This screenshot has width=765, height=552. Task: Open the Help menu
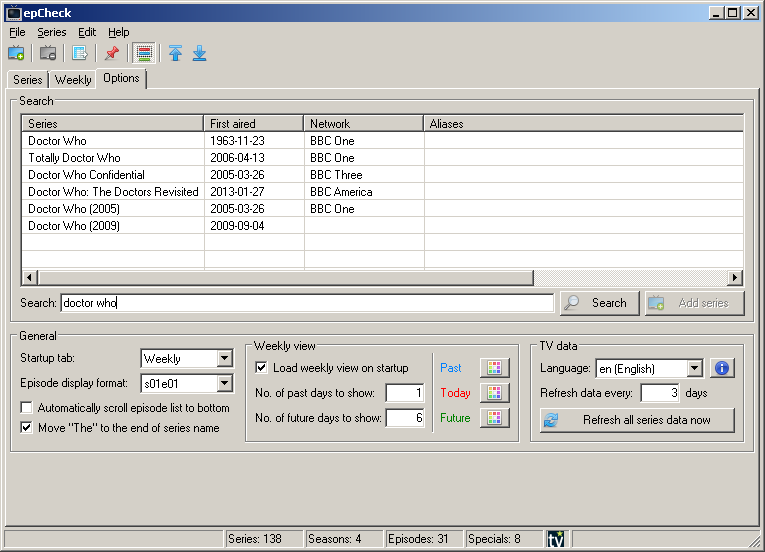coord(119,32)
